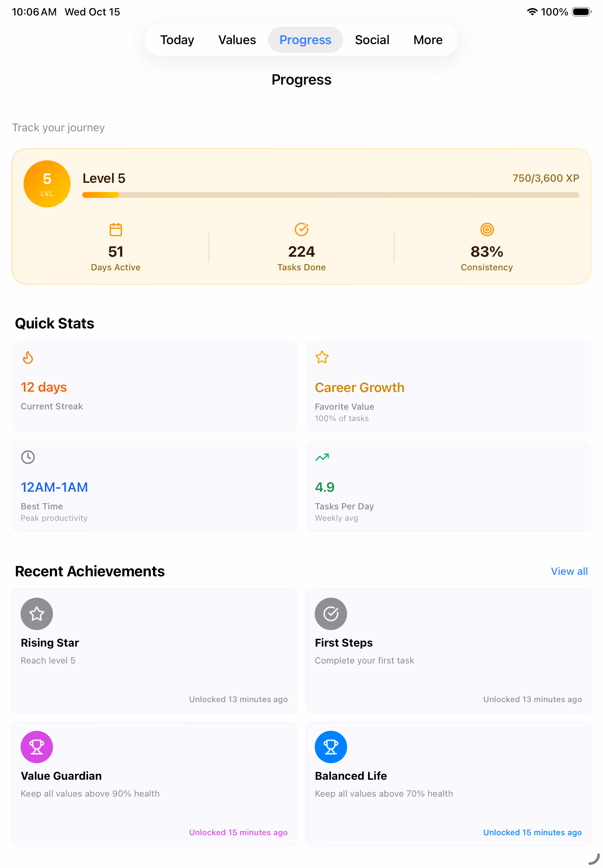Open View all achievements link

click(569, 571)
